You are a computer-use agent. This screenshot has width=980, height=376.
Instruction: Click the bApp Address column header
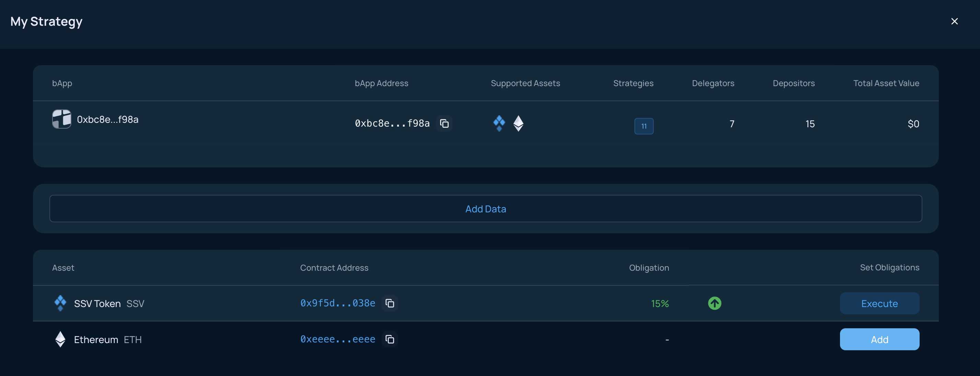click(381, 83)
